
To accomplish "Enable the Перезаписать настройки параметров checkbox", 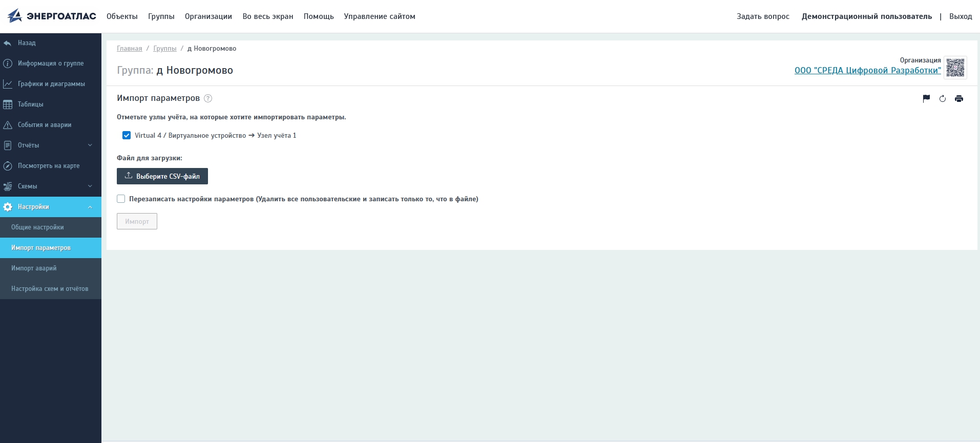I will tap(121, 199).
